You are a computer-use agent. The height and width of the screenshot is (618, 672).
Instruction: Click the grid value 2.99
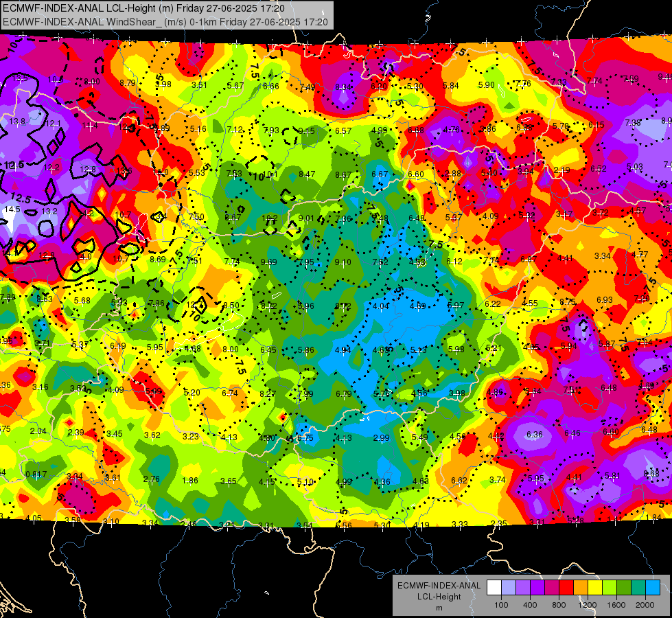pos(382,438)
